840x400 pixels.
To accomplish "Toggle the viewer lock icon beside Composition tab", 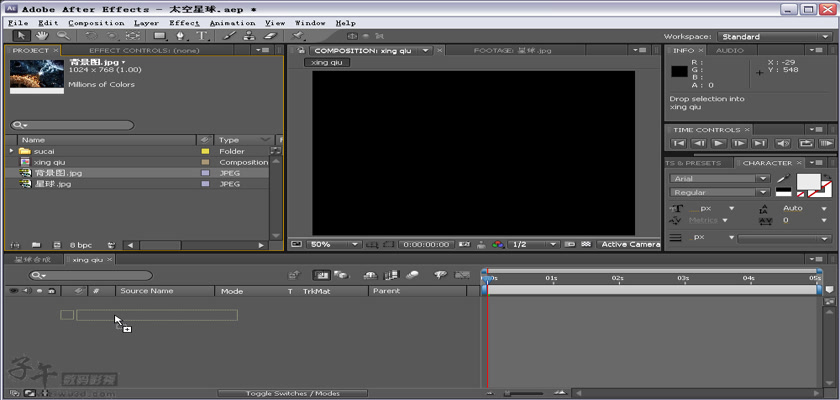I will click(x=302, y=50).
